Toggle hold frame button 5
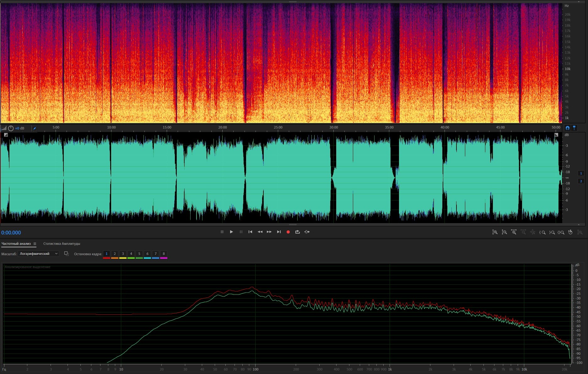Image resolution: width=588 pixels, height=374 pixels. click(139, 254)
